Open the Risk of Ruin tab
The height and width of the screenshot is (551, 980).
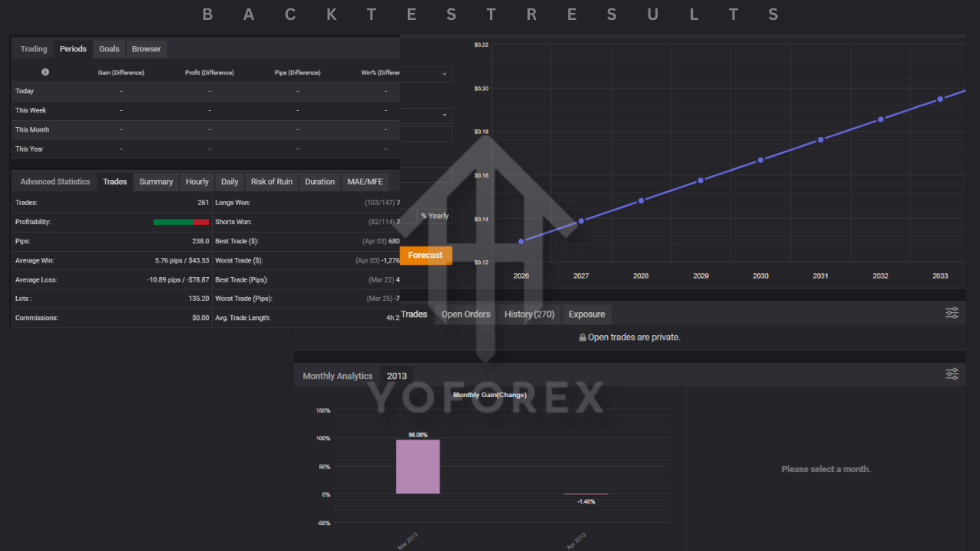tap(271, 182)
